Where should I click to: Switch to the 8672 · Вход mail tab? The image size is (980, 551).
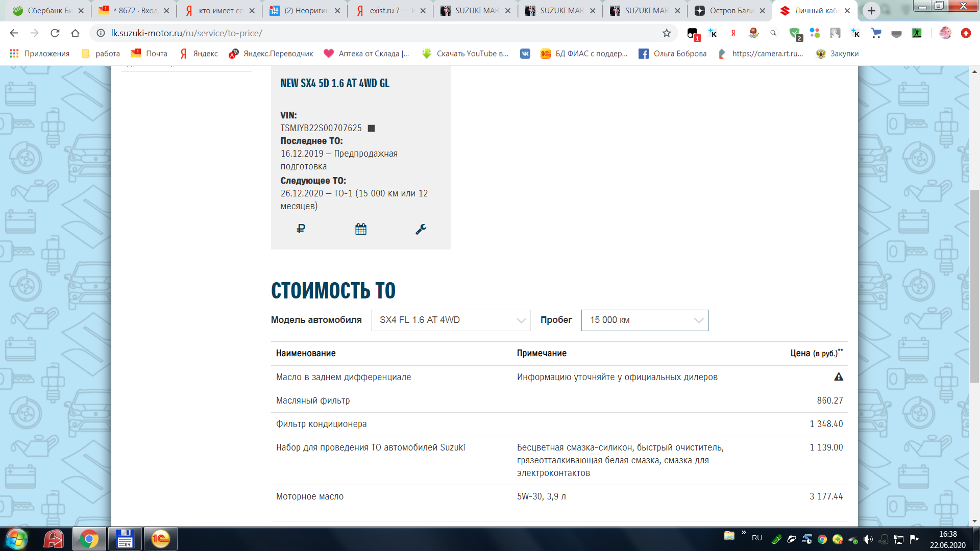134,11
